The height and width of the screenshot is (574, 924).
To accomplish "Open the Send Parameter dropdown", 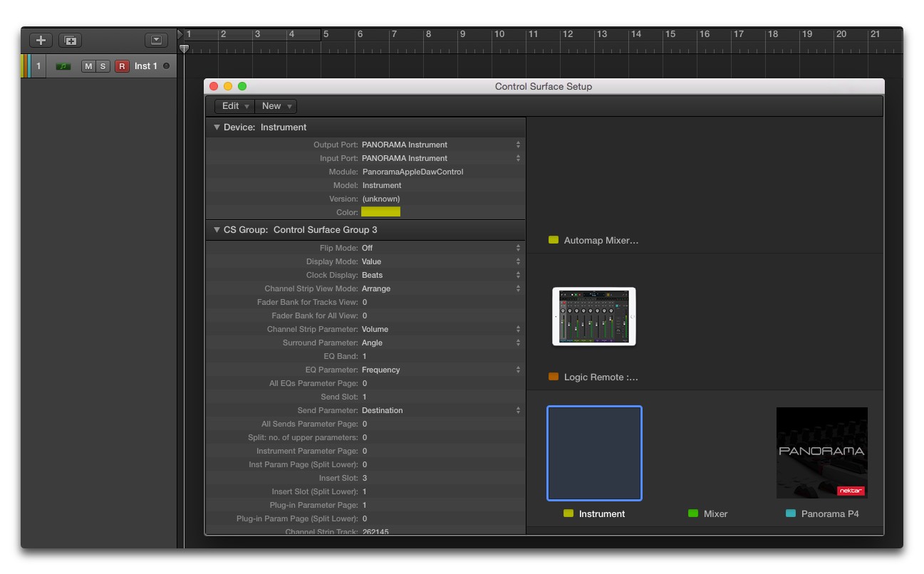I will pos(440,410).
